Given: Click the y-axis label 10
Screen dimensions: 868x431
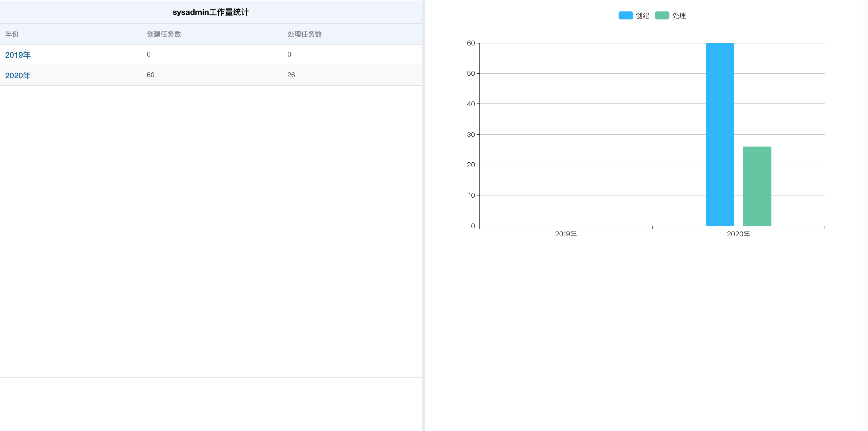Looking at the screenshot, I should point(471,195).
